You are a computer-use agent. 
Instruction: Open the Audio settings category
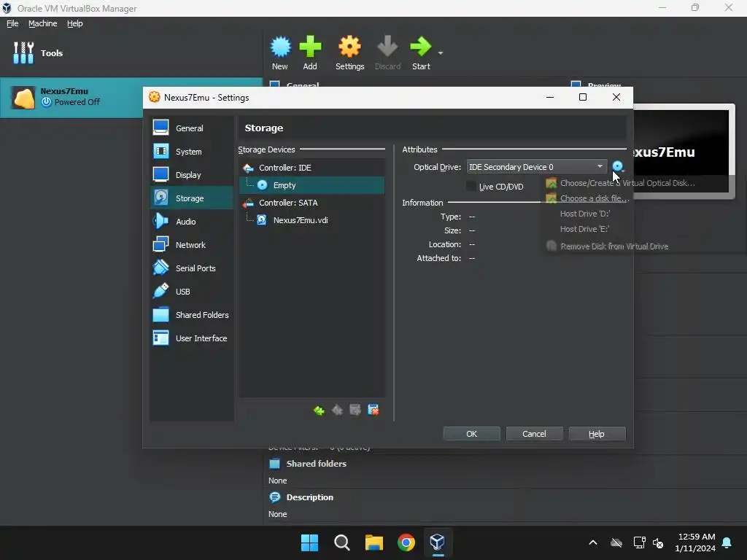pyautogui.click(x=192, y=222)
